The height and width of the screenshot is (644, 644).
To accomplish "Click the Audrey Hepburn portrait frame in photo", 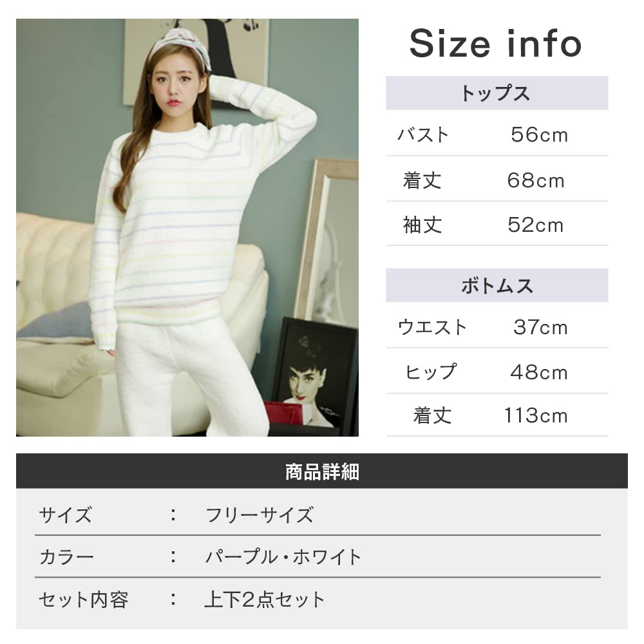I will coord(314,377).
